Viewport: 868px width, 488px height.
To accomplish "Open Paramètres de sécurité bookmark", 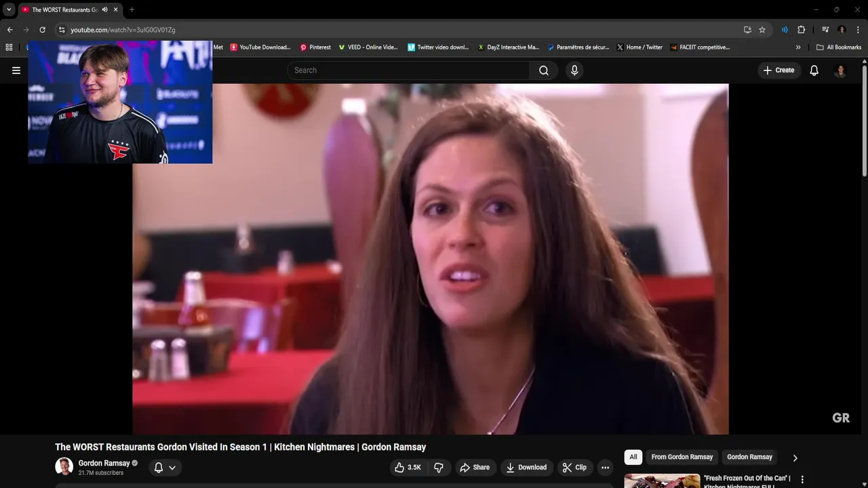I will (x=578, y=47).
